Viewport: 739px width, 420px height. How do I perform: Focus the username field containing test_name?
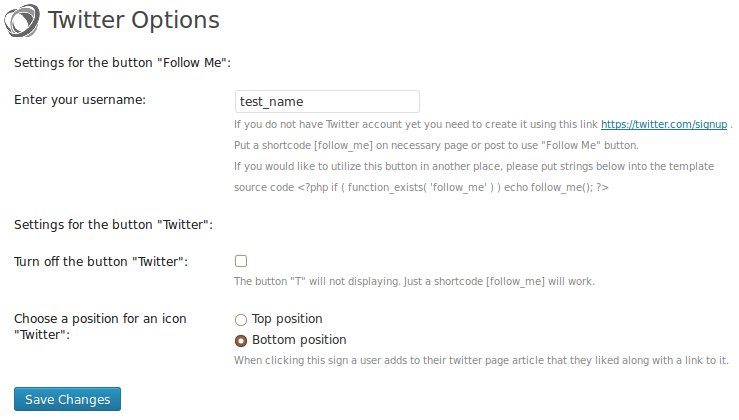(x=327, y=101)
